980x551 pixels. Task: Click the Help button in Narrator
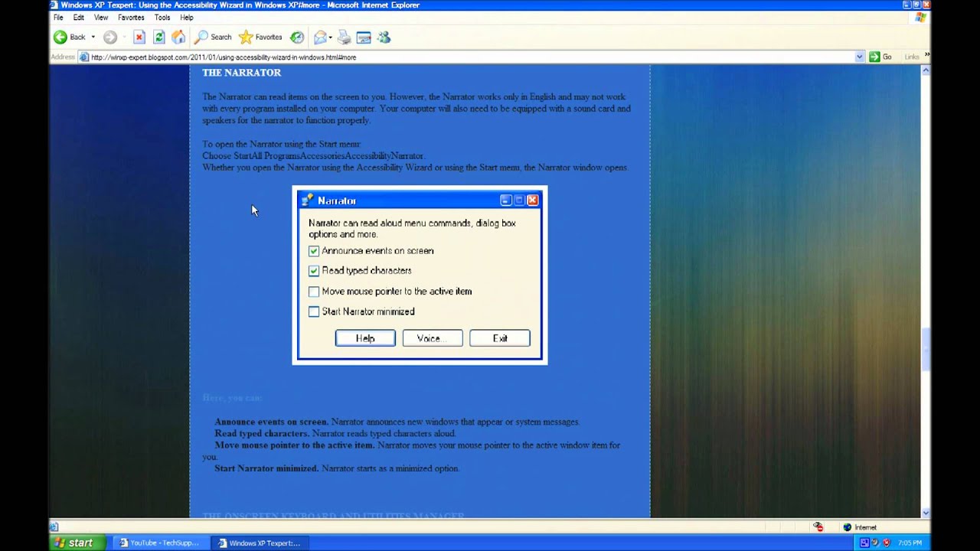[x=365, y=338]
